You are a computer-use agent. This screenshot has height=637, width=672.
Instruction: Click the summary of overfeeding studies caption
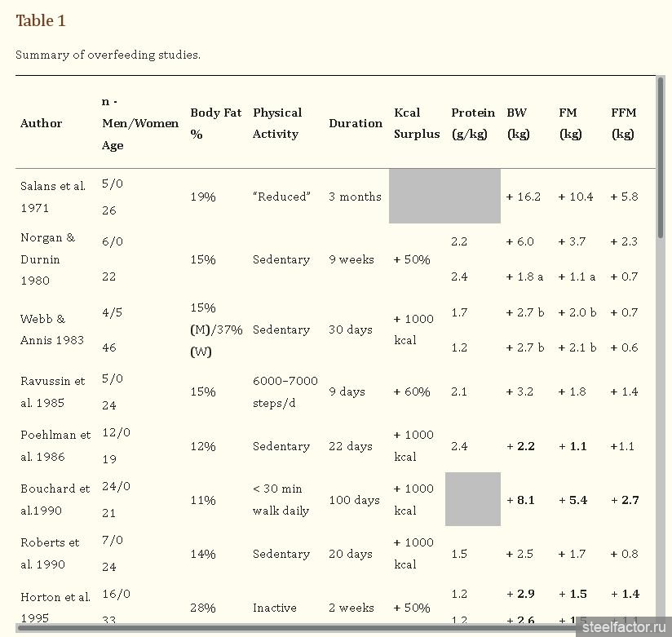coord(108,55)
